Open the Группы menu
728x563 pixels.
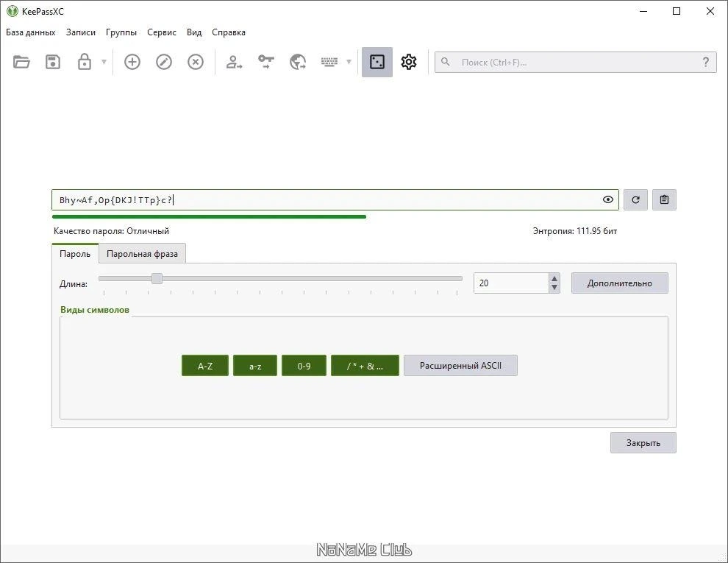(x=121, y=32)
